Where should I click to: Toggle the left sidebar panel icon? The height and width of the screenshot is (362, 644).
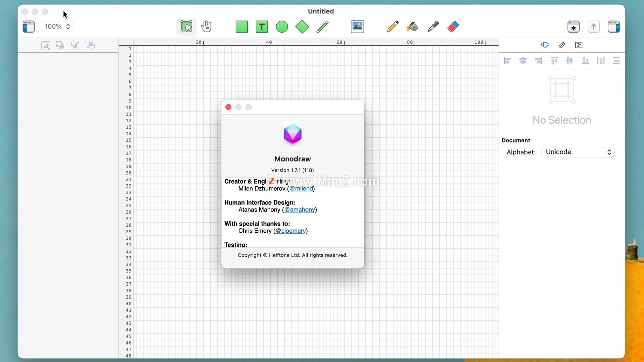[29, 26]
